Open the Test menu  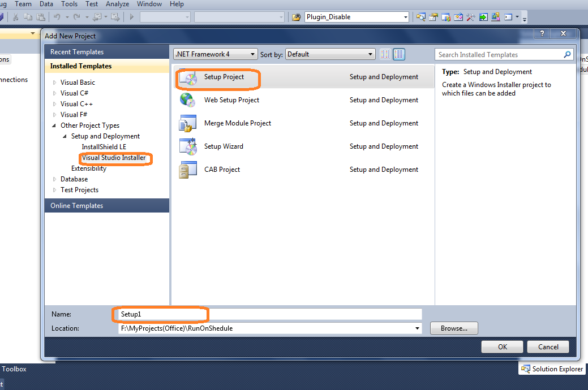[x=92, y=4]
